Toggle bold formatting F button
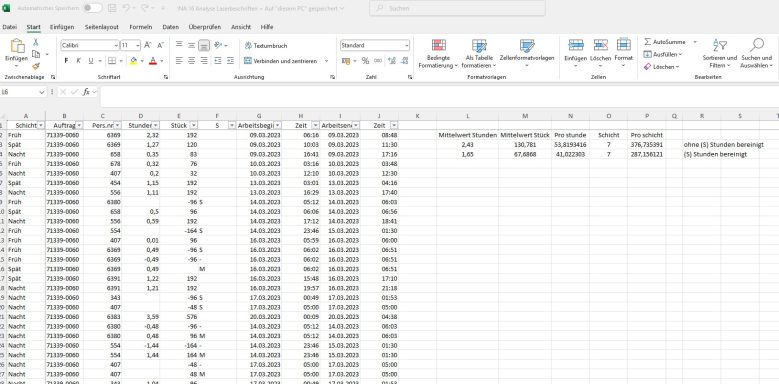This screenshot has width=779, height=384. click(66, 61)
